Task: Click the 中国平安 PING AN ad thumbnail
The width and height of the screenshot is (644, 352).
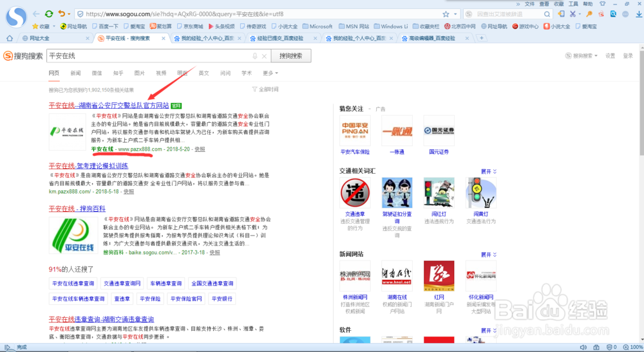Action: [355, 131]
